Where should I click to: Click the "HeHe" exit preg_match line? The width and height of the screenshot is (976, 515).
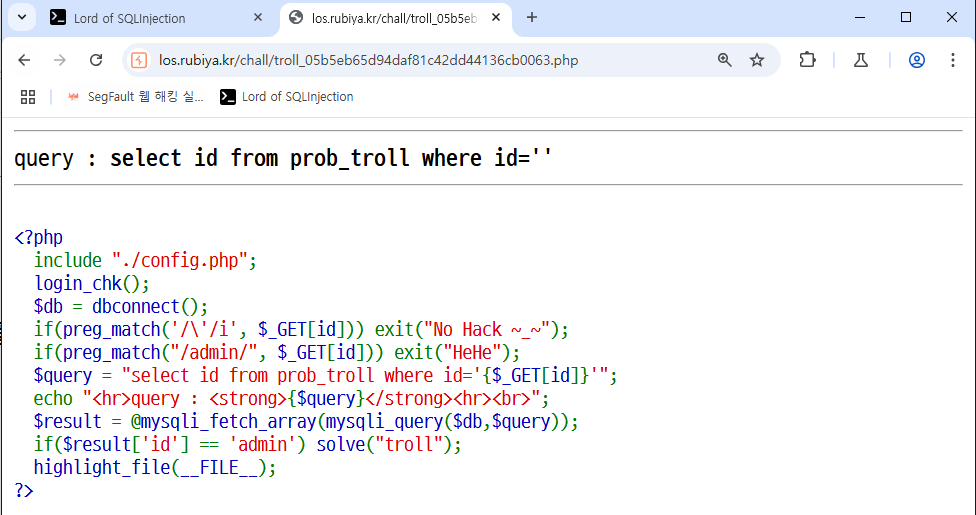coord(277,352)
